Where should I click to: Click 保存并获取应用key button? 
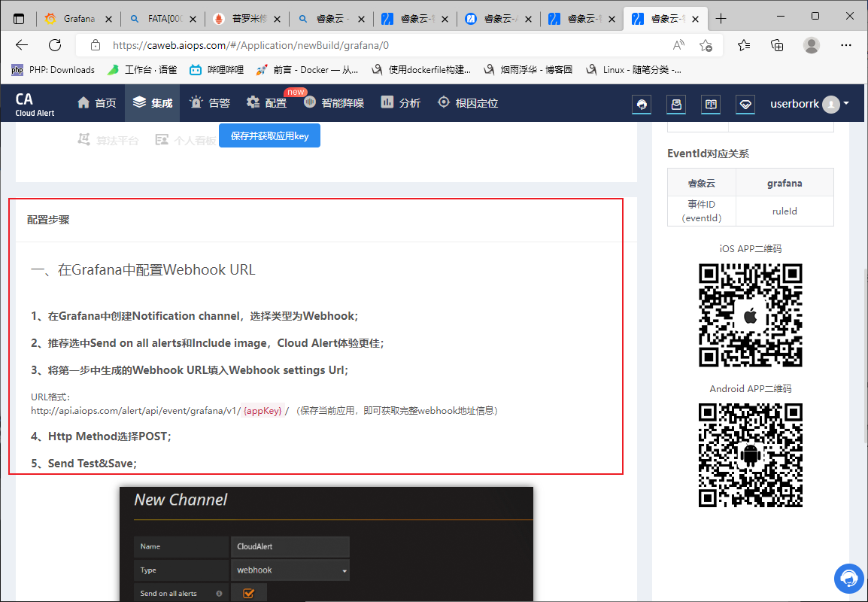click(x=269, y=135)
